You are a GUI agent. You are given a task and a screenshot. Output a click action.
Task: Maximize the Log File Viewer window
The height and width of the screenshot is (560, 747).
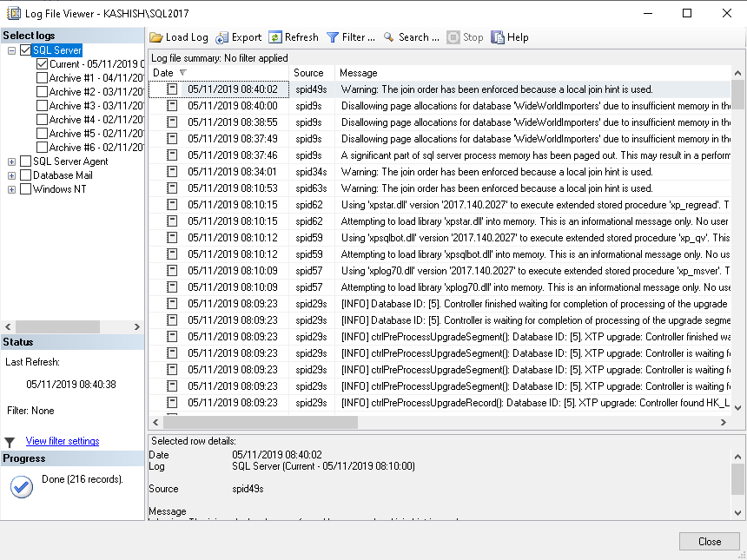click(x=687, y=13)
